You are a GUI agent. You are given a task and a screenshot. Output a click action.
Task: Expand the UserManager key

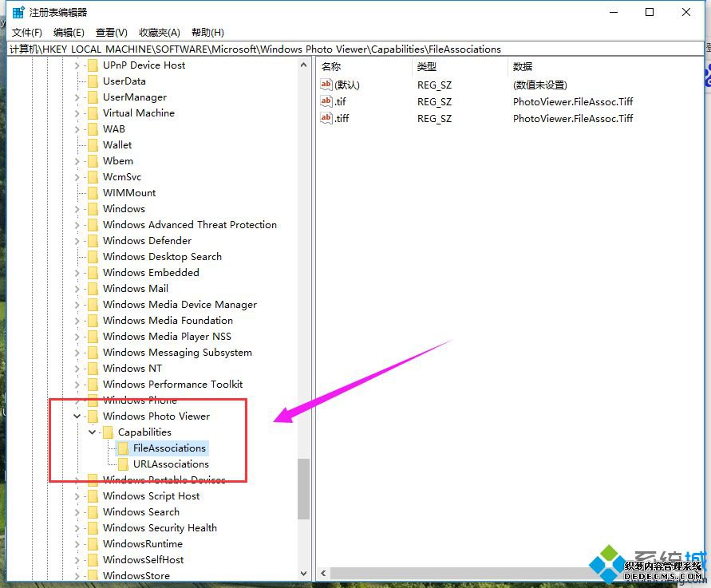point(77,97)
